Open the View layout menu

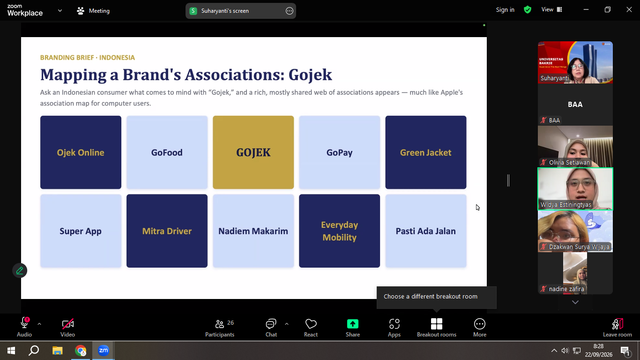[551, 10]
